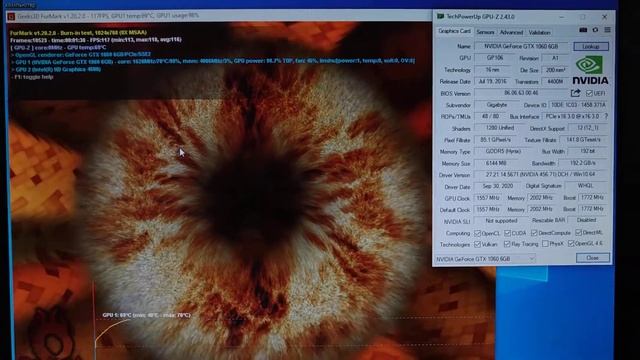Click the Revision A1 field

555,58
